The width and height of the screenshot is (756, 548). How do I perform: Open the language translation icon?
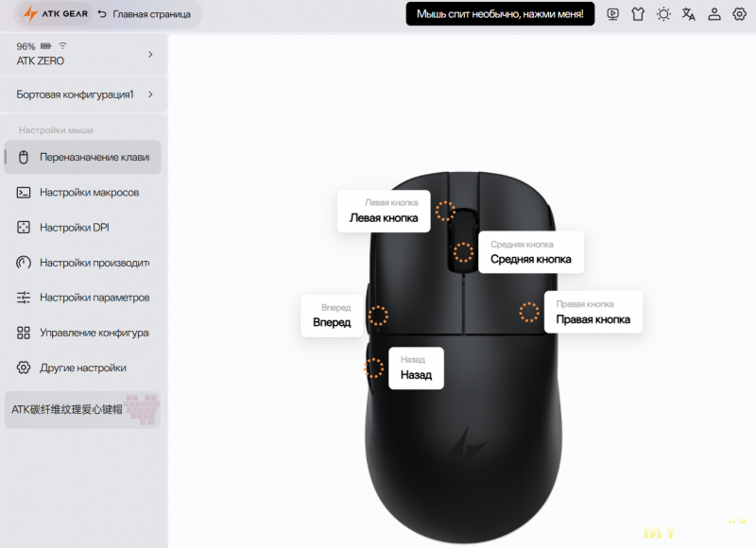(689, 14)
